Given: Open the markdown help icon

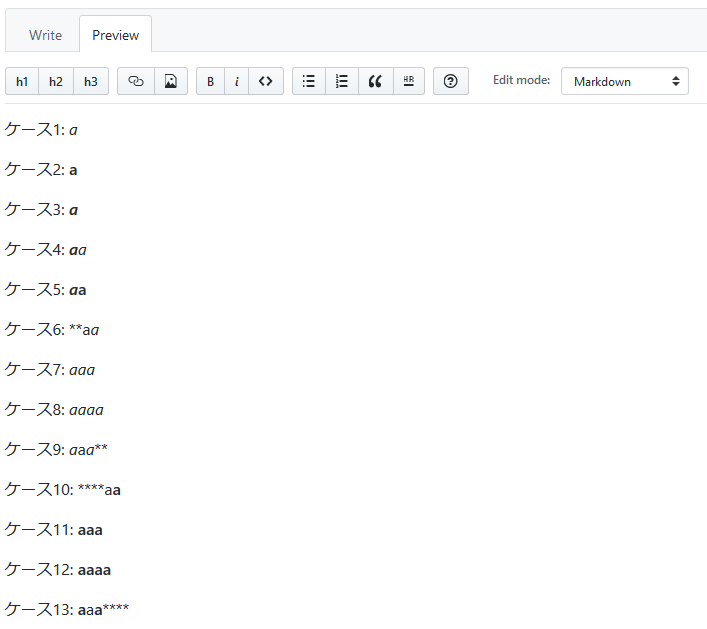Looking at the screenshot, I should pyautogui.click(x=450, y=81).
